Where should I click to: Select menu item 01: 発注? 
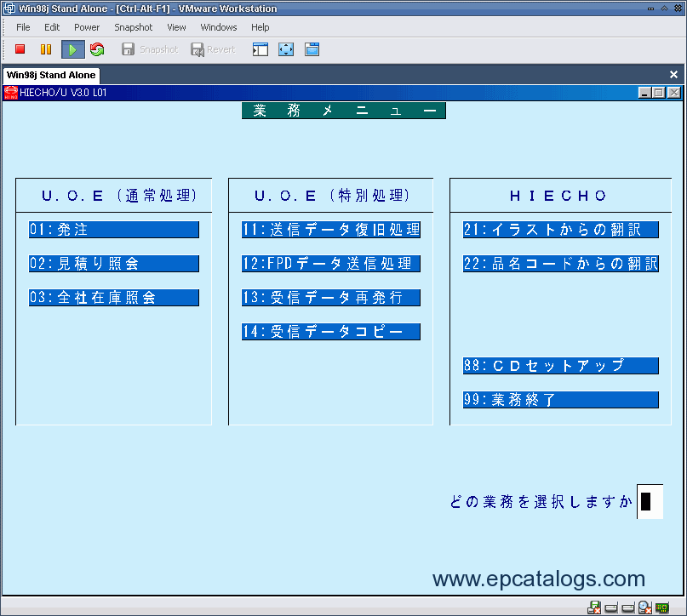(x=114, y=230)
